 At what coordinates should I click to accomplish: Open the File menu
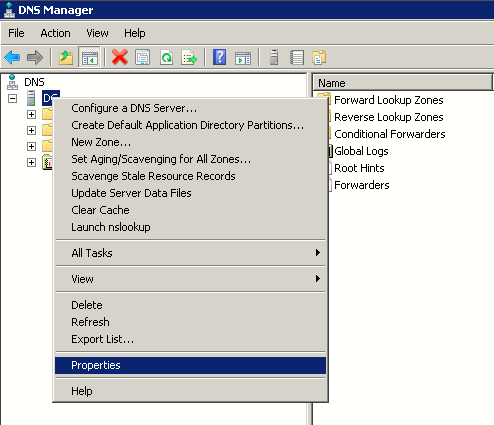(x=16, y=33)
